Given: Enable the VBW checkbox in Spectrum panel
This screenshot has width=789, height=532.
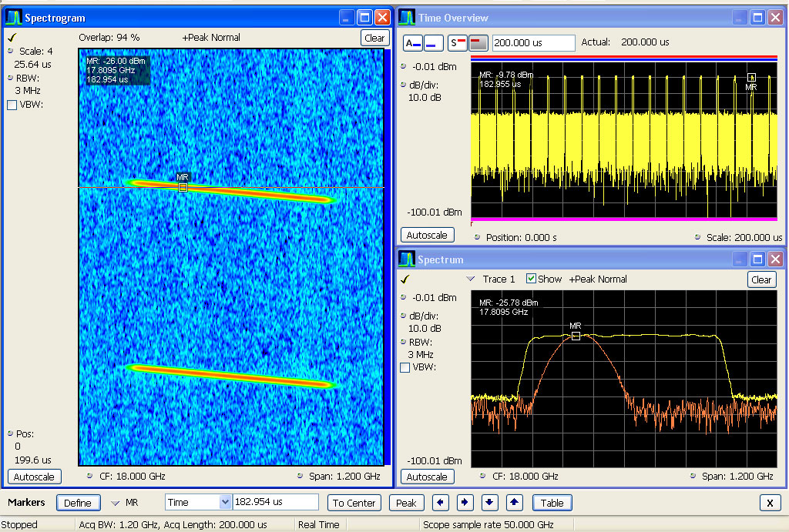Looking at the screenshot, I should 405,368.
